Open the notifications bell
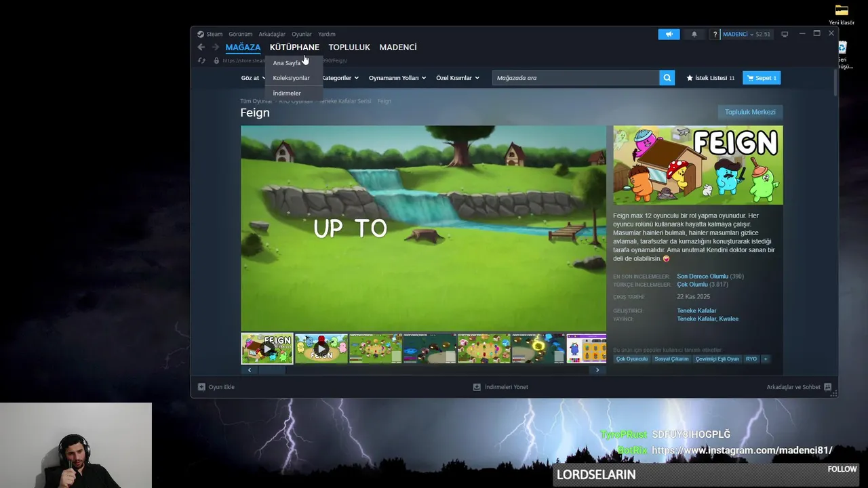The width and height of the screenshot is (868, 488). click(x=694, y=34)
